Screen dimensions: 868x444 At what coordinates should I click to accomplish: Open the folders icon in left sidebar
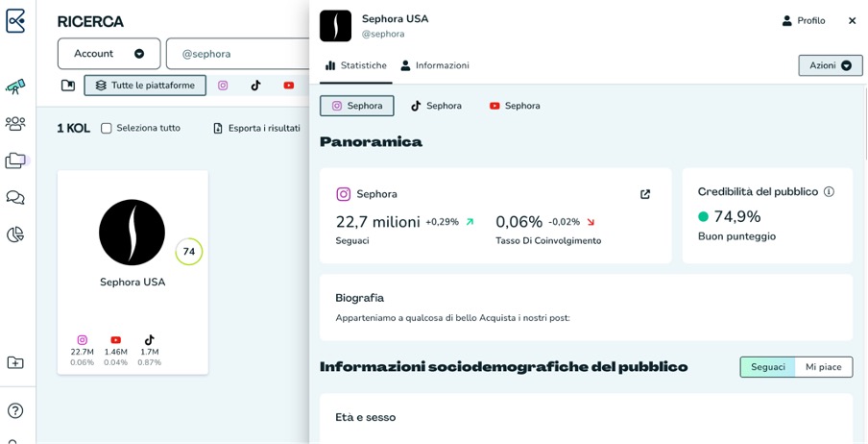pos(15,160)
